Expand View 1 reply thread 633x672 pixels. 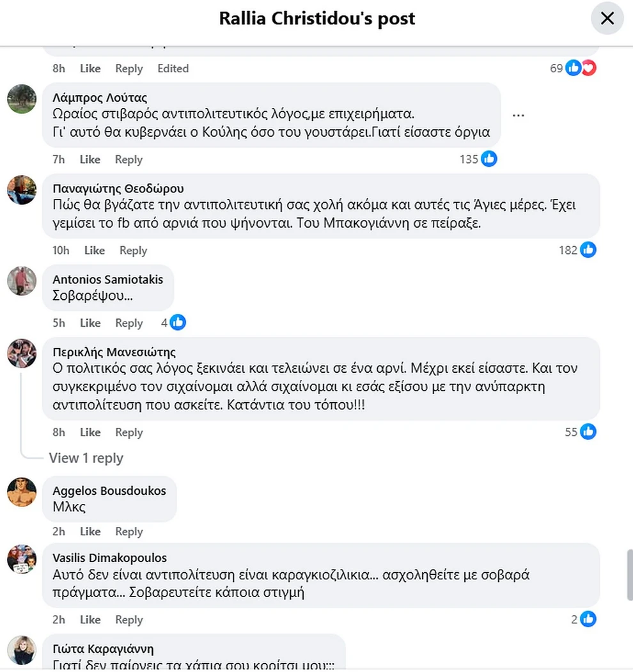86,458
